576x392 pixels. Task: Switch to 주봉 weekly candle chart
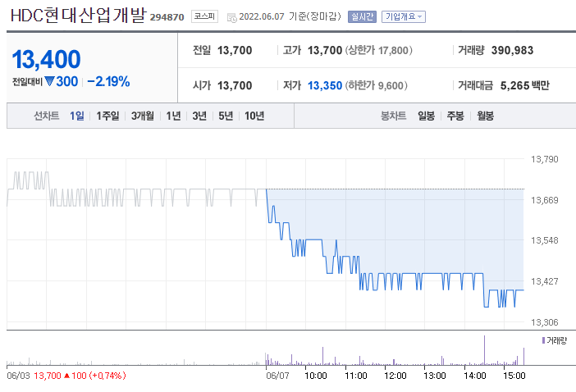[x=455, y=116]
